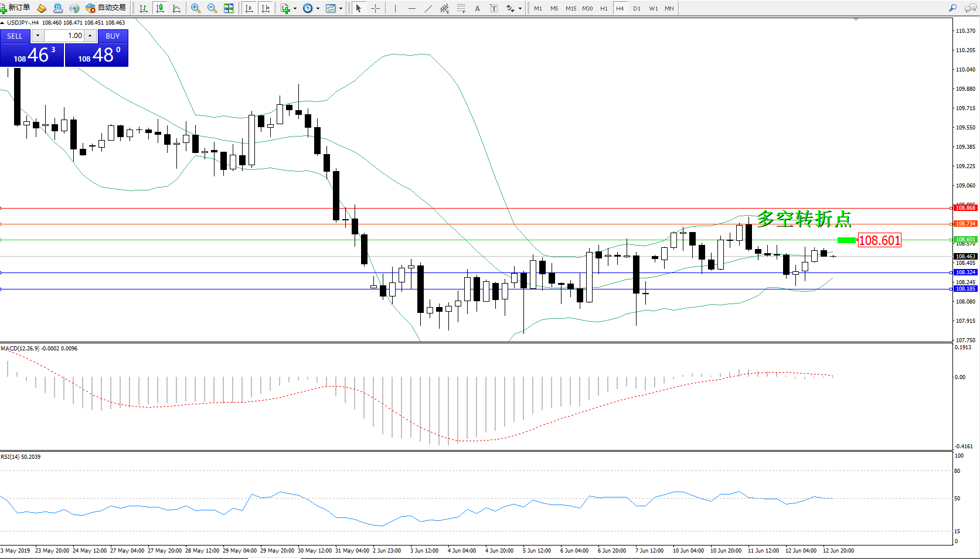Select the Fibonacci retracement tool
Viewport: 980px width, 559px height.
461,8
